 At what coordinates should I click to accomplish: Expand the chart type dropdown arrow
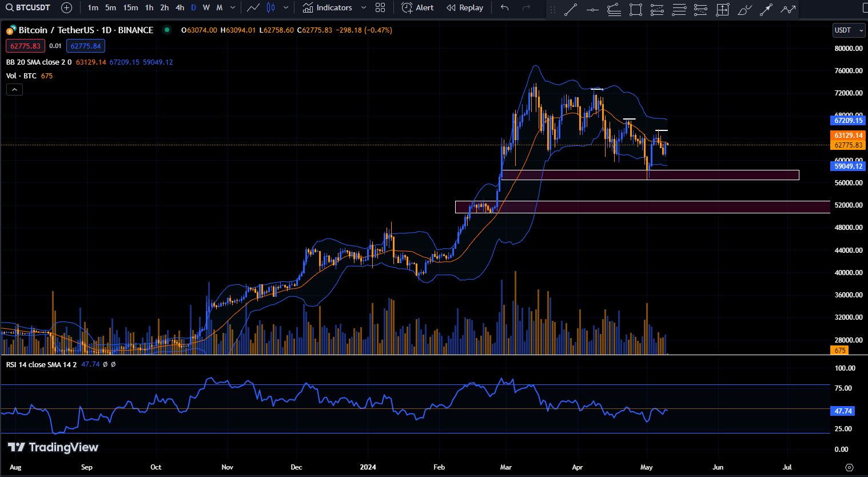(x=286, y=7)
